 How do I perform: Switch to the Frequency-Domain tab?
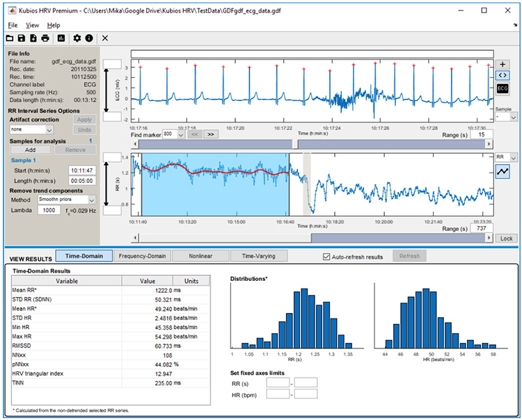coord(142,256)
